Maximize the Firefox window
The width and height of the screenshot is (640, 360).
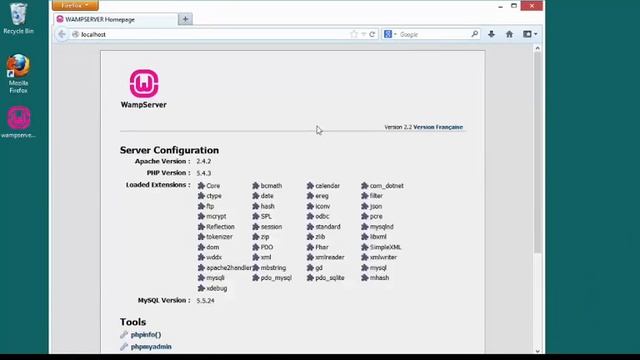pyautogui.click(x=514, y=6)
